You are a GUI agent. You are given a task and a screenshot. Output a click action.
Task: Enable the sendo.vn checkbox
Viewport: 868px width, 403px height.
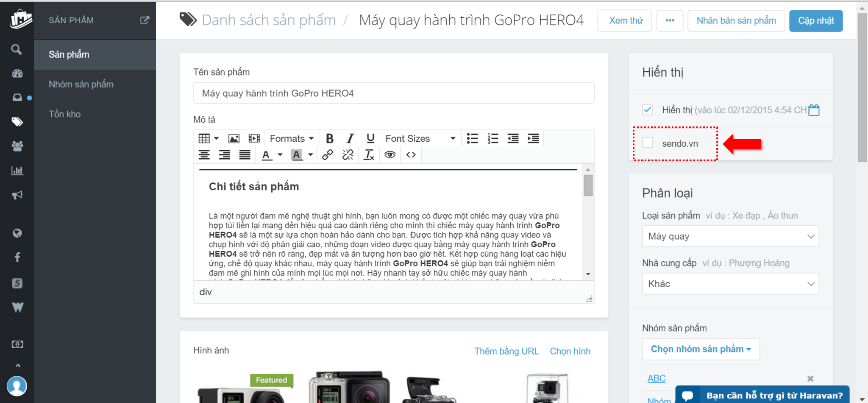[648, 143]
